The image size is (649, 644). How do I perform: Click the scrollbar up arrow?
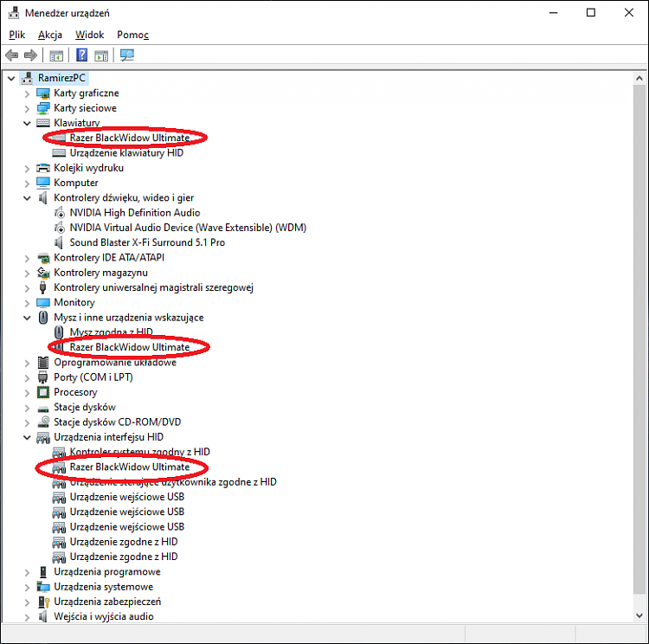tap(639, 78)
